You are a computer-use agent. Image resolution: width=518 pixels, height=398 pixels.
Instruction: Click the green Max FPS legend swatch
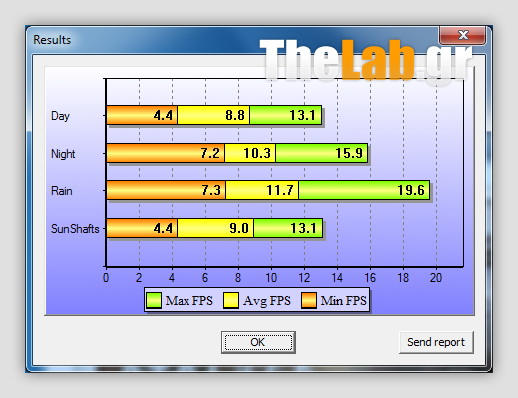(x=154, y=300)
